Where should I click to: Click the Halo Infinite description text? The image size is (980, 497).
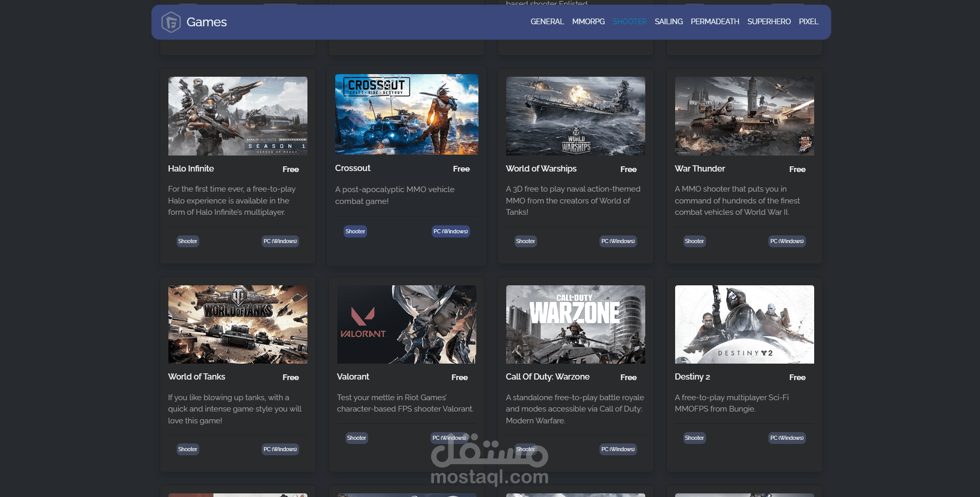tap(232, 200)
